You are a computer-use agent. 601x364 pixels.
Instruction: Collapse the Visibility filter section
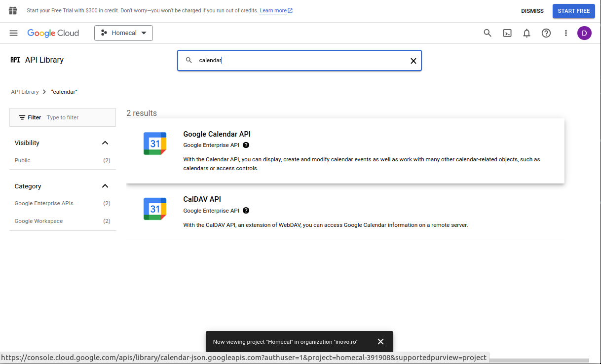click(105, 143)
